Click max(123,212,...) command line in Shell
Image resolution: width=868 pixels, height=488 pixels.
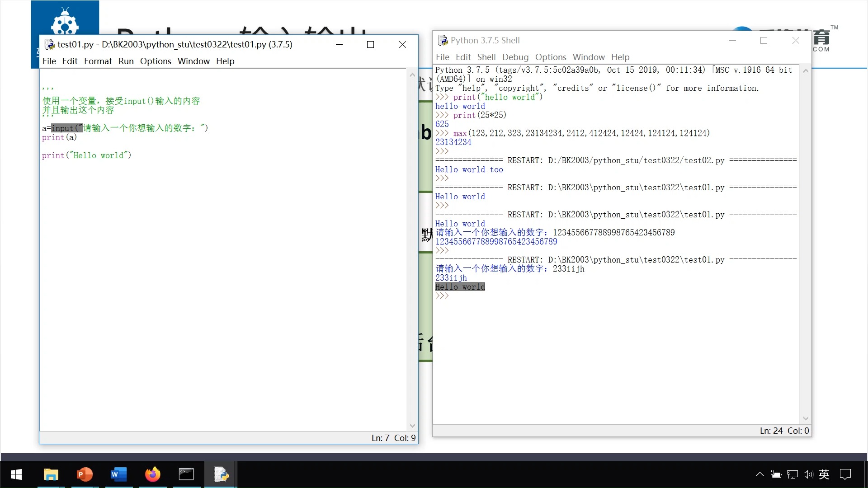click(x=572, y=133)
